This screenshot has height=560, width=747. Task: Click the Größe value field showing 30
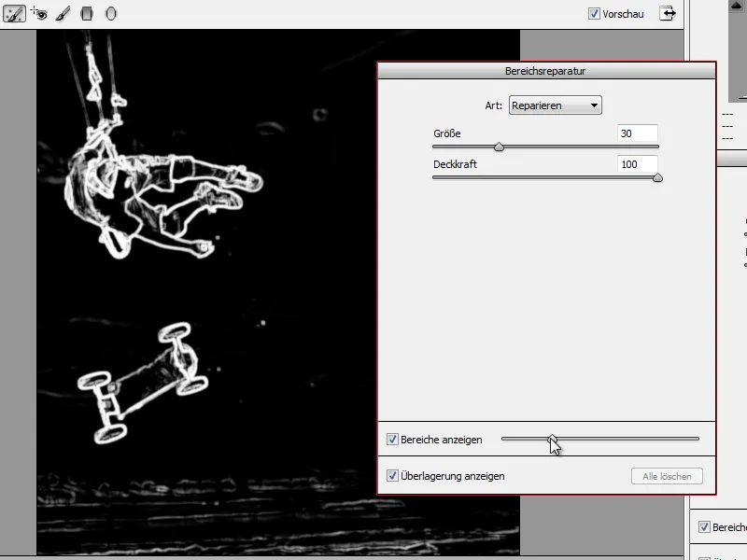636,133
